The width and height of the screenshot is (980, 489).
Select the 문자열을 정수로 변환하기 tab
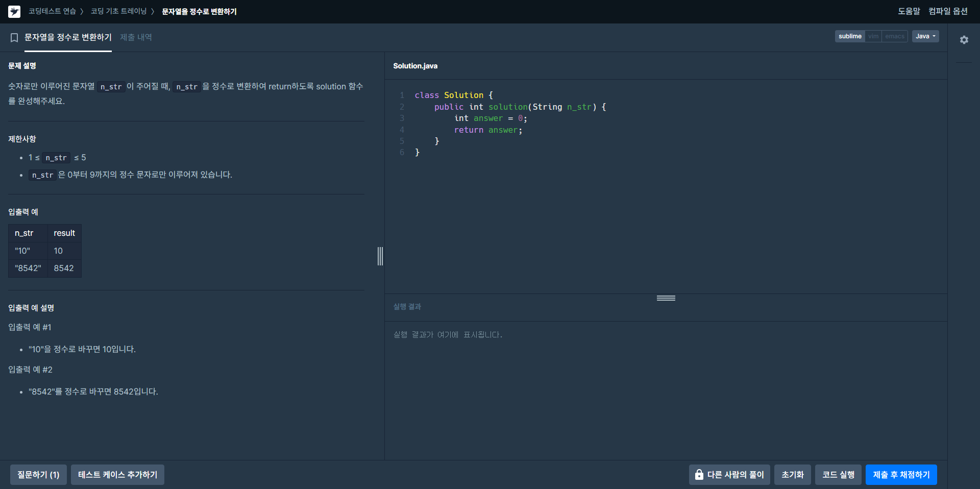coord(68,37)
